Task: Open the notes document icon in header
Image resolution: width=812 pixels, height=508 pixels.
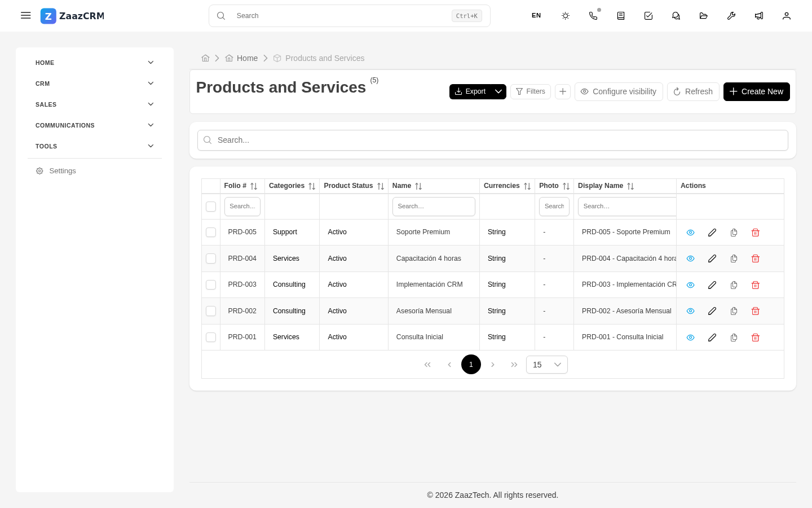Action: 621,16
